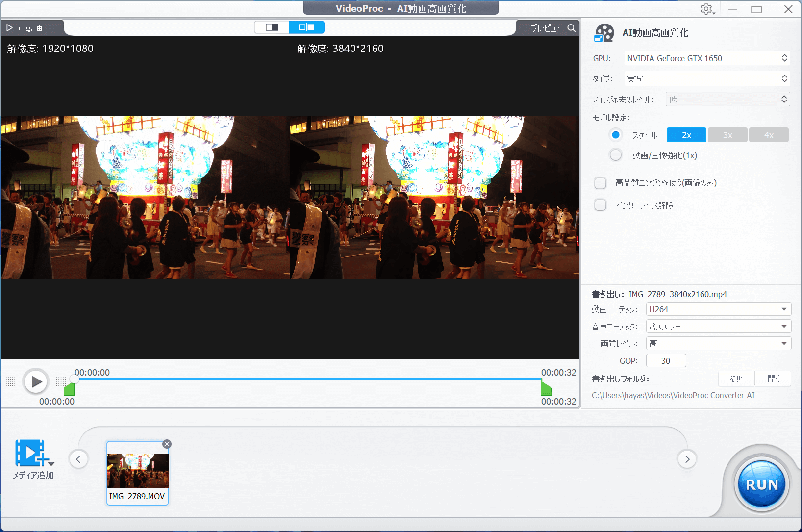Enable the deinterlace checkbox
The width and height of the screenshot is (802, 532).
601,205
